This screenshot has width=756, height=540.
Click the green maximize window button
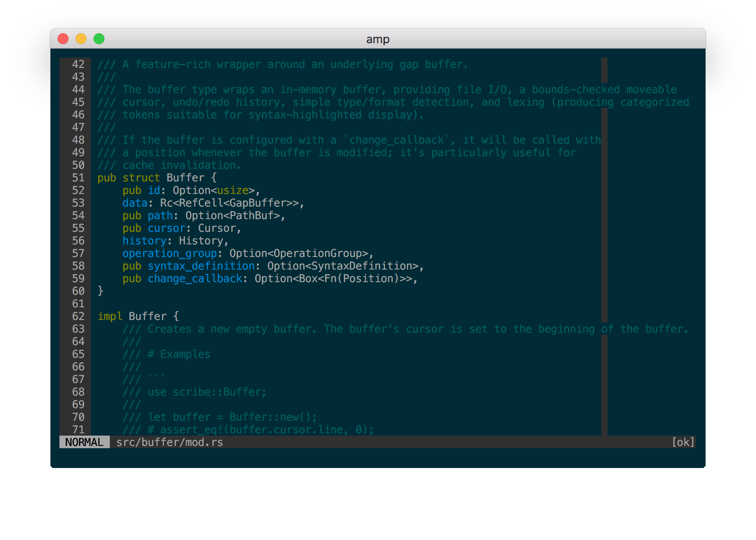(99, 39)
